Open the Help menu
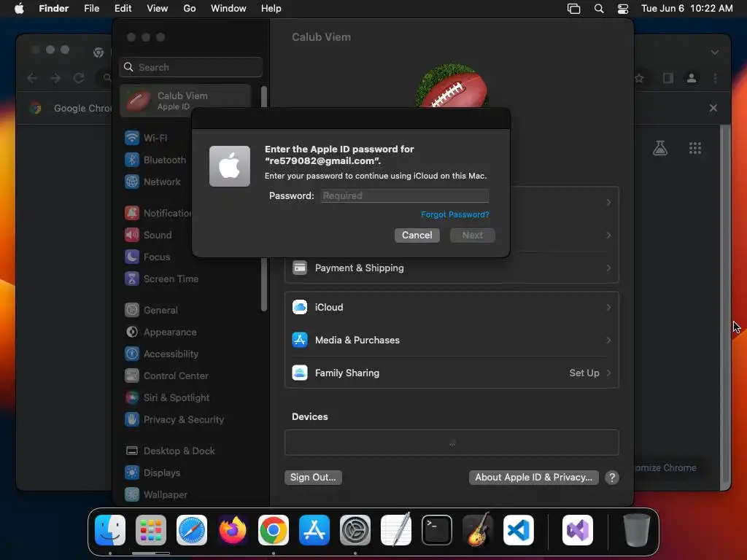The width and height of the screenshot is (747, 560). tap(271, 8)
